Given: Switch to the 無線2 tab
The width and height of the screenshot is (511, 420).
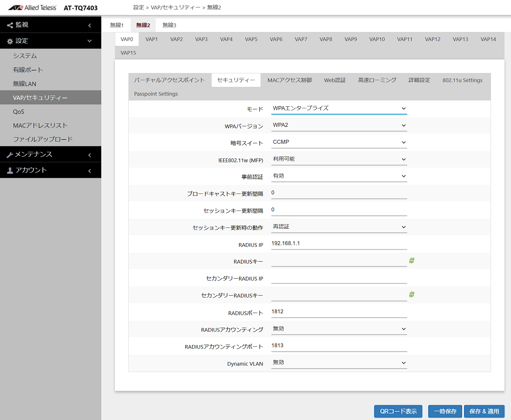Looking at the screenshot, I should coord(143,25).
